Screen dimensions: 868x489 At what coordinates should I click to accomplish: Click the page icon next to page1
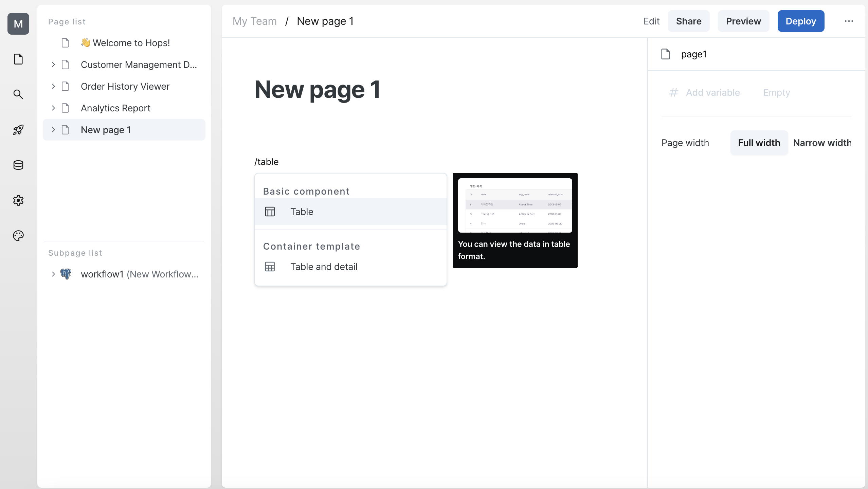coord(666,54)
